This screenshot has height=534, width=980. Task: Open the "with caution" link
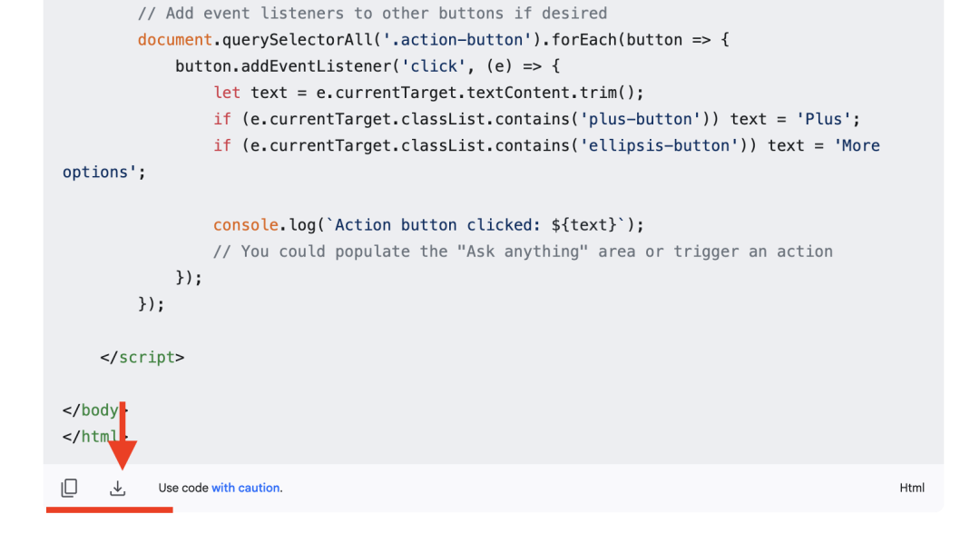(x=246, y=488)
